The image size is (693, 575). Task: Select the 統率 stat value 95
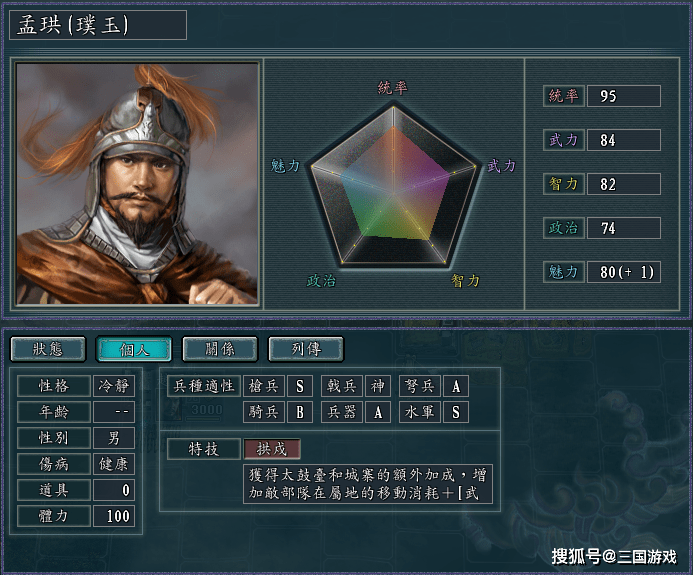(623, 96)
